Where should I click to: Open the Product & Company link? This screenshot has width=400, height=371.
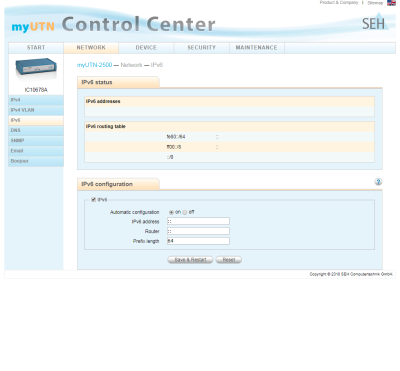[339, 3]
